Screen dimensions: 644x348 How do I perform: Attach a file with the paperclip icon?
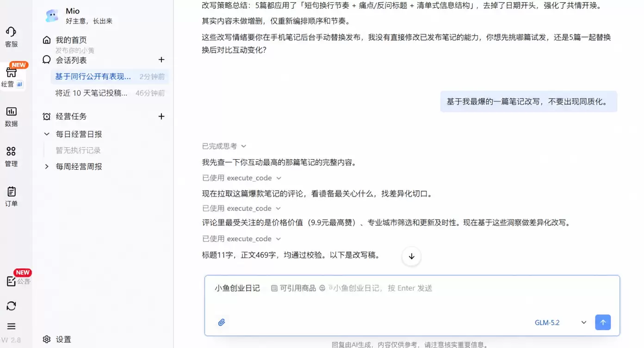[222, 323]
